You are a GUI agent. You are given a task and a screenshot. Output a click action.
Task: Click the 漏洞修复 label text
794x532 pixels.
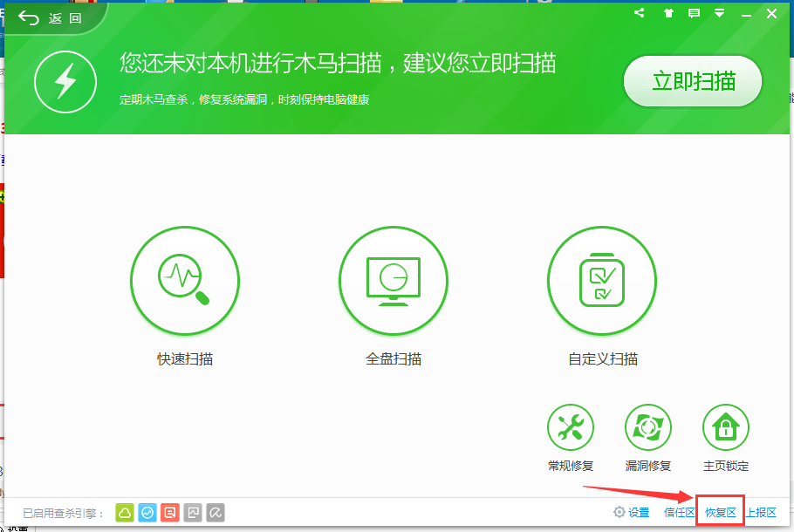648,466
